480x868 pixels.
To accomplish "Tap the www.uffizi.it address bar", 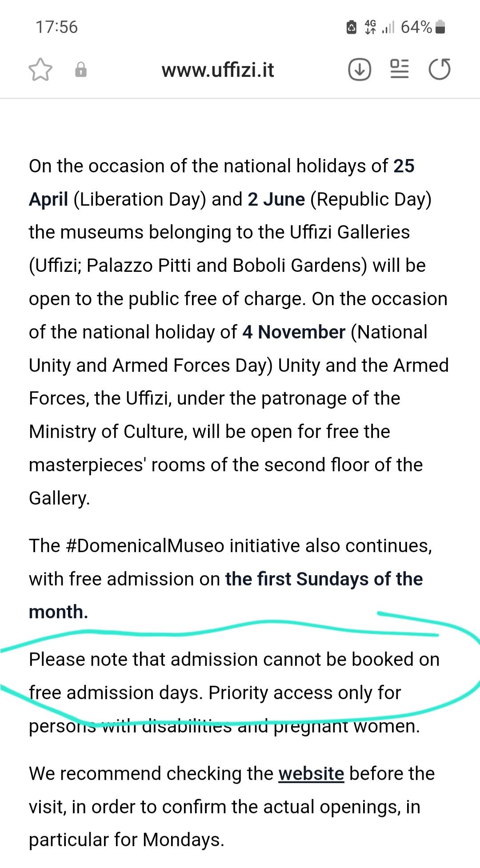I will pyautogui.click(x=218, y=70).
